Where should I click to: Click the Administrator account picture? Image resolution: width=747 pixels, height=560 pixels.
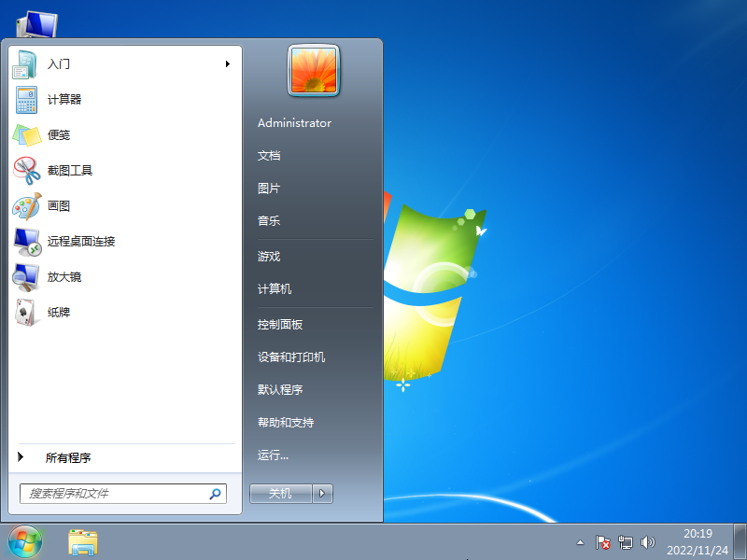[312, 71]
